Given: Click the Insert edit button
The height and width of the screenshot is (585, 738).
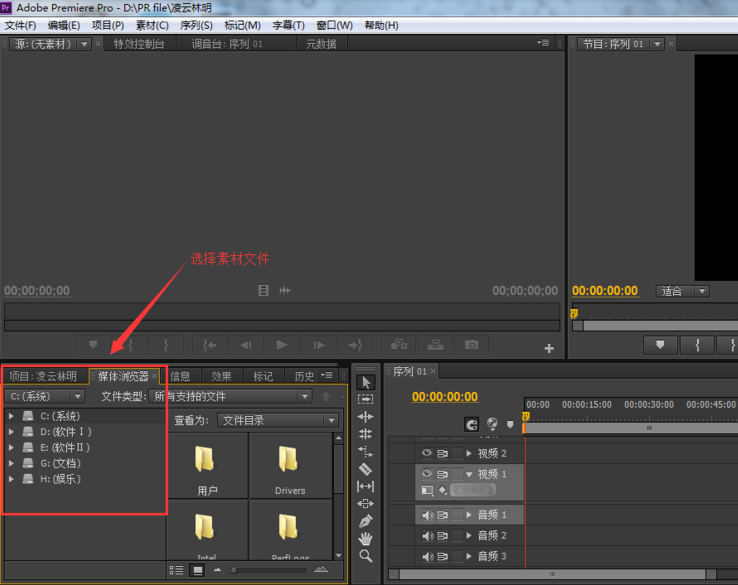Looking at the screenshot, I should [399, 345].
